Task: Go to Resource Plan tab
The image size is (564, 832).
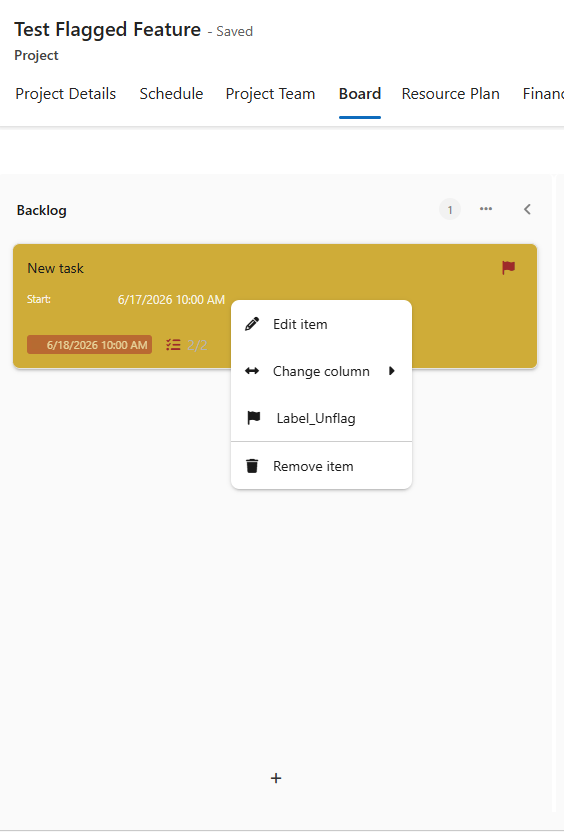Action: pyautogui.click(x=450, y=94)
